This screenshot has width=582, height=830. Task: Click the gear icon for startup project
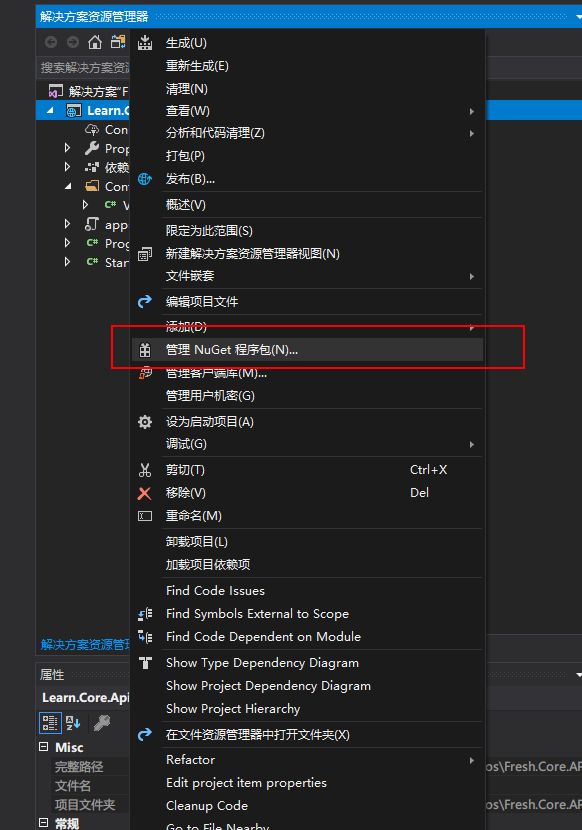click(x=145, y=422)
